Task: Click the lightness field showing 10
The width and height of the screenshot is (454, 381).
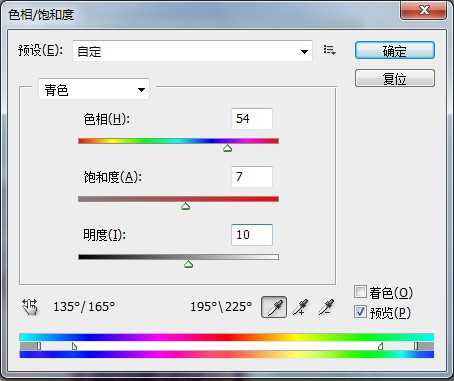Action: (x=252, y=235)
